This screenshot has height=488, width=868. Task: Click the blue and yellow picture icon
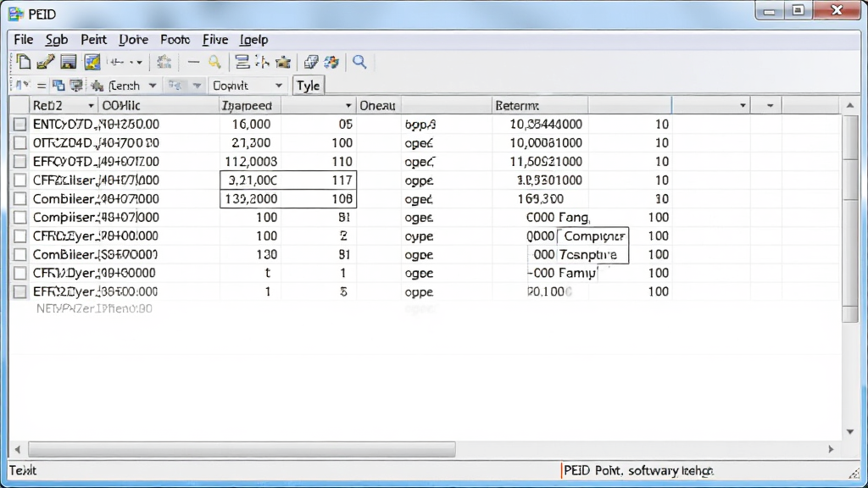pos(92,62)
